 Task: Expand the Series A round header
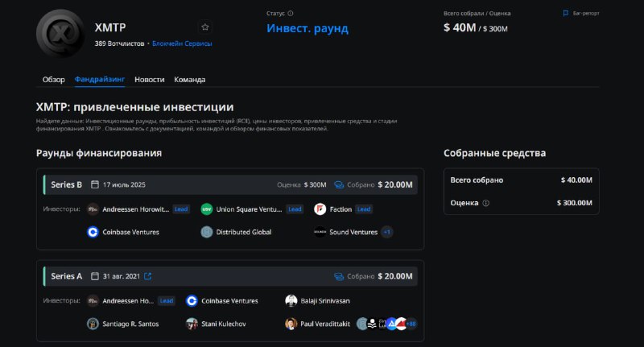(230, 276)
